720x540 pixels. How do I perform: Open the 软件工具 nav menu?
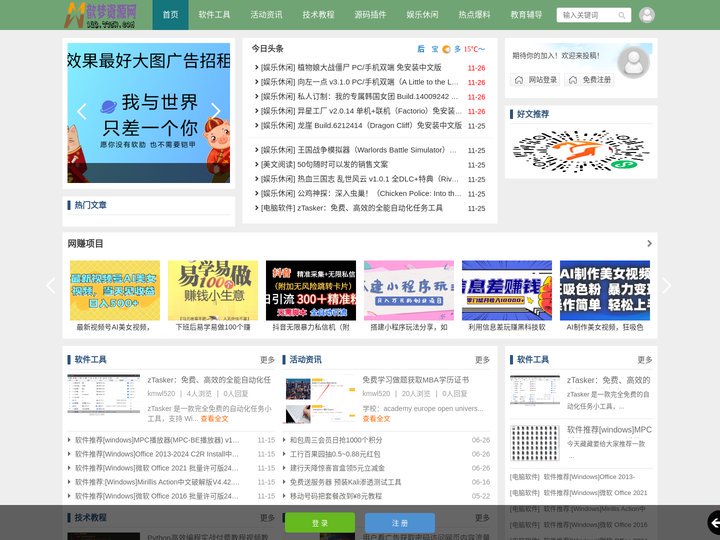[214, 15]
